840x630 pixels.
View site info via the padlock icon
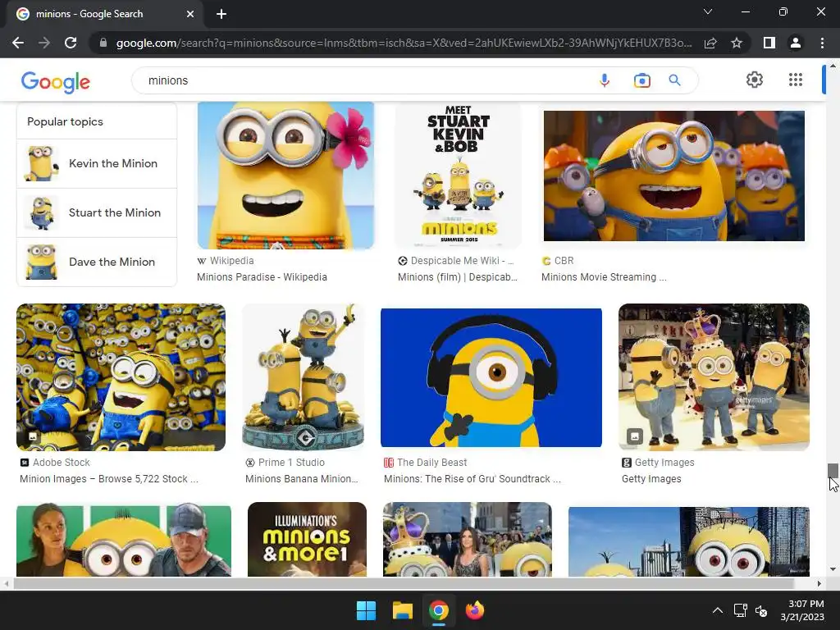click(x=103, y=43)
